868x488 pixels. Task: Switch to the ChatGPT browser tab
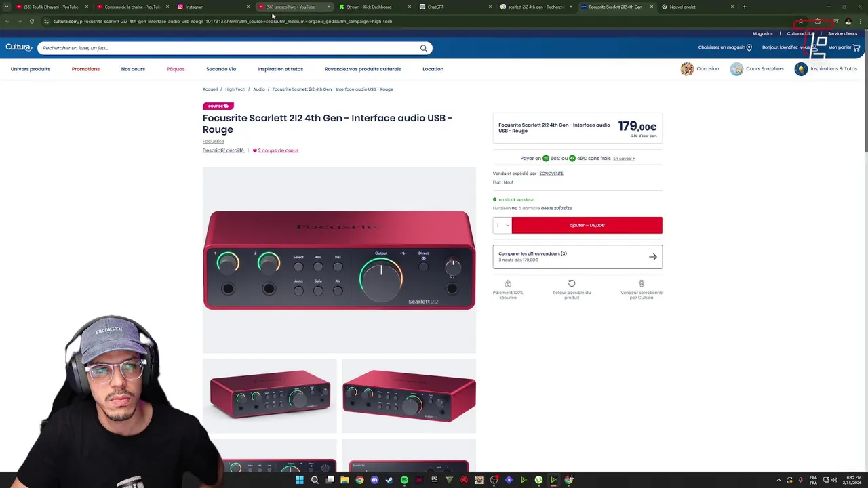(x=454, y=7)
